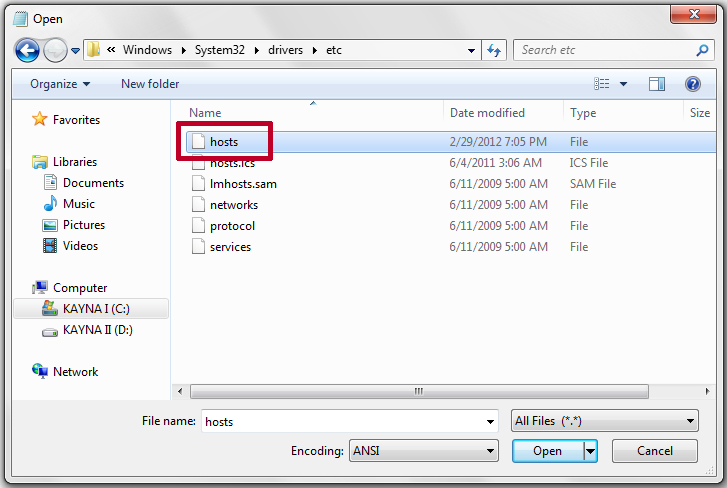Image resolution: width=727 pixels, height=488 pixels.
Task: Toggle the preview pane icon
Action: (657, 84)
